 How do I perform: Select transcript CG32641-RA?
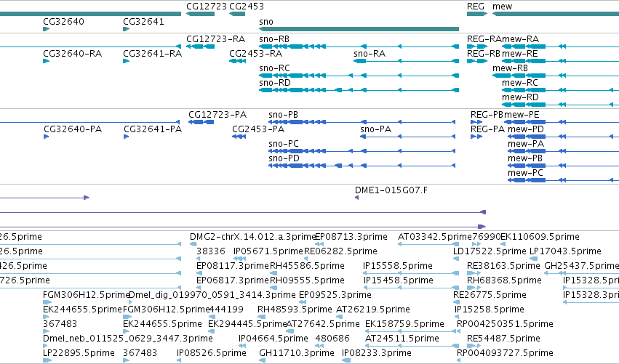[152, 54]
